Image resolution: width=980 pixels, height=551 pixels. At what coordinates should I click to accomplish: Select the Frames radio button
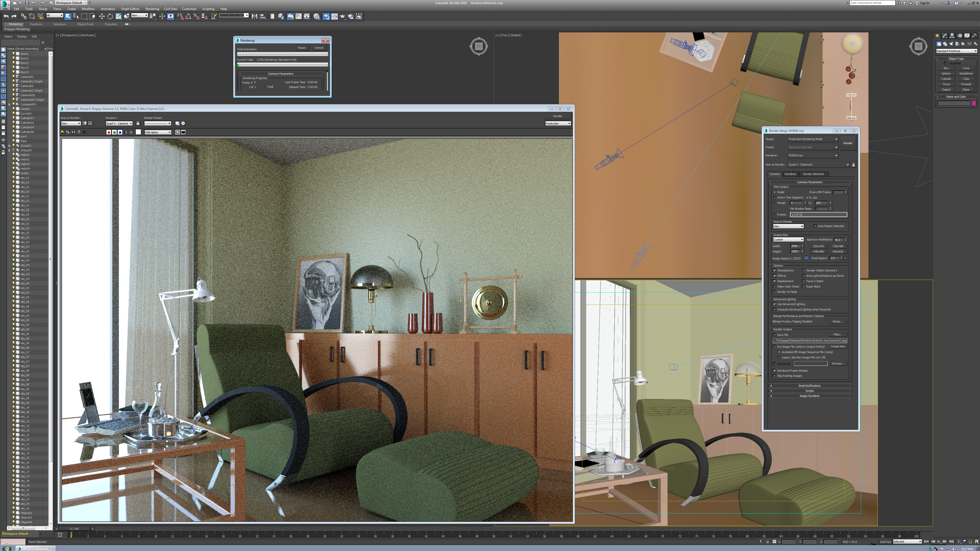point(775,215)
